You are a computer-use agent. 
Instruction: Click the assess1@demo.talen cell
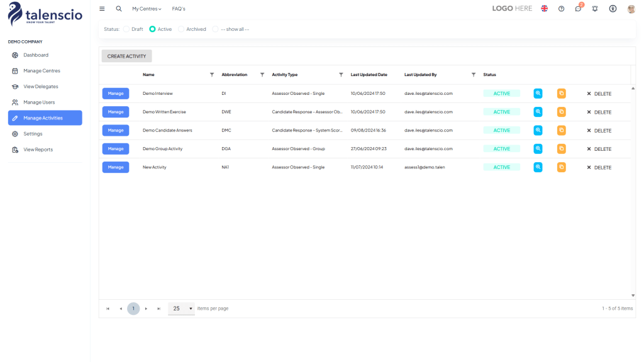tap(425, 167)
